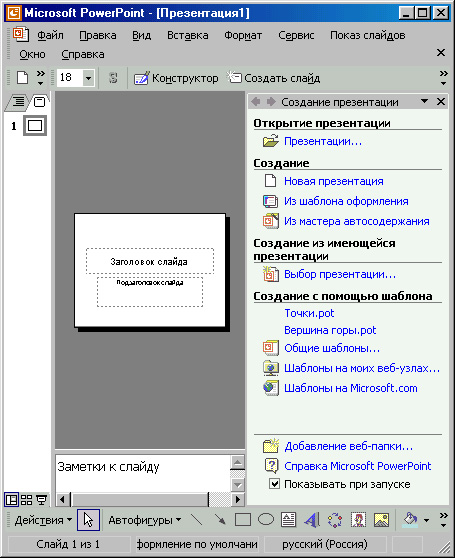
Task: Click the New document toolbar icon
Action: 22,77
